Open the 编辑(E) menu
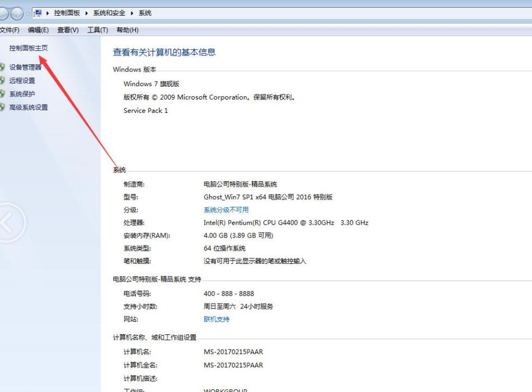The width and height of the screenshot is (532, 392). point(39,30)
